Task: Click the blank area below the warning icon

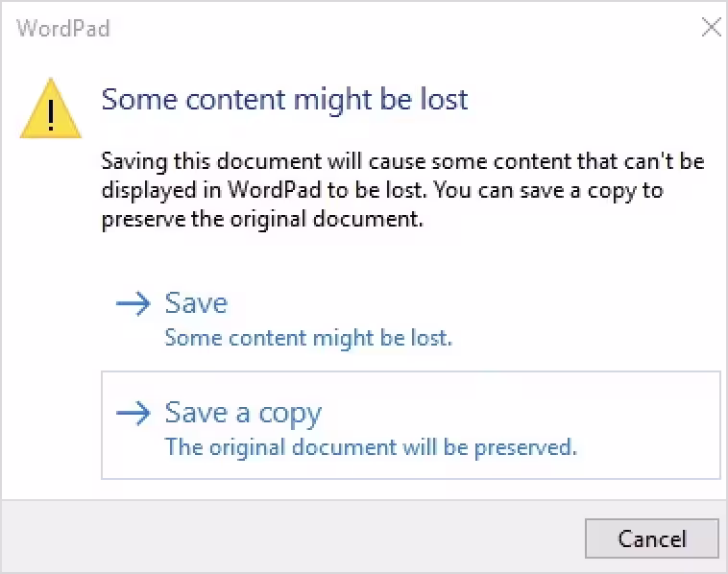Action: point(50,288)
